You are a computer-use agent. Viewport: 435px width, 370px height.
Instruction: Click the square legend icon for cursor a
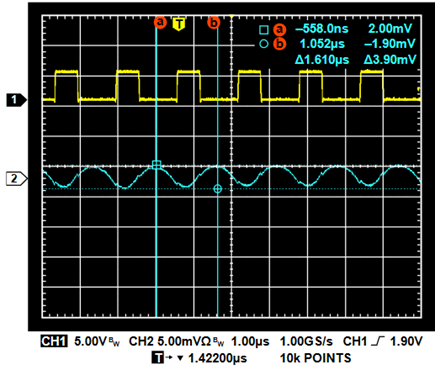click(264, 30)
